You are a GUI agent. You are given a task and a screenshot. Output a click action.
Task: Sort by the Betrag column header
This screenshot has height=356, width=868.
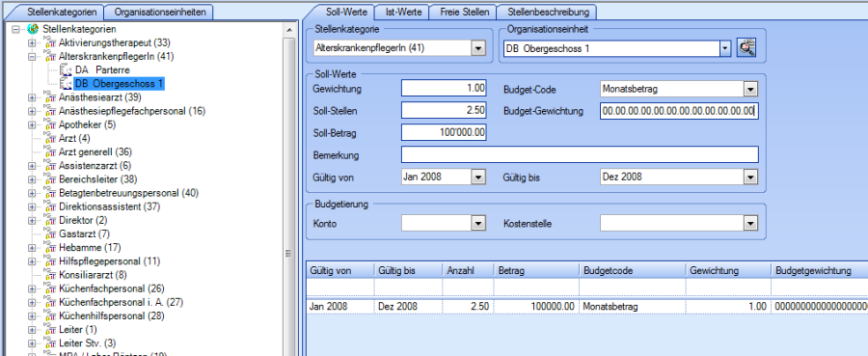536,271
